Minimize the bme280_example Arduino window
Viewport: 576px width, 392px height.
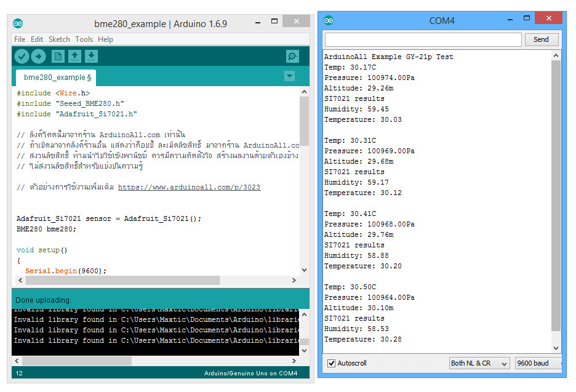point(258,22)
